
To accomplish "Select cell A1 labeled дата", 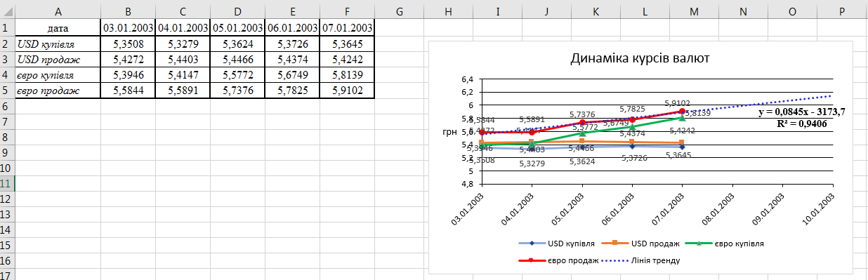I will click(x=58, y=28).
